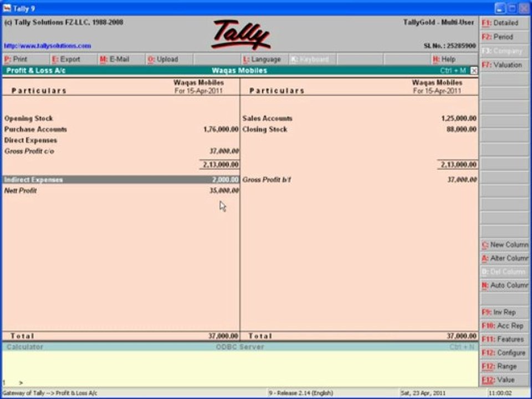Select the Gross Profit c/o row
The image size is (532, 399).
(121, 151)
